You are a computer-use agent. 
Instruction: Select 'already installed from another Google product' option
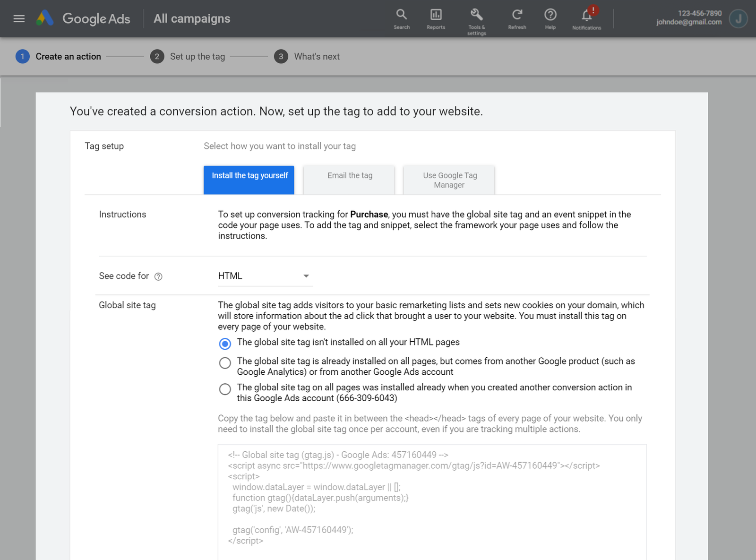[x=225, y=363]
